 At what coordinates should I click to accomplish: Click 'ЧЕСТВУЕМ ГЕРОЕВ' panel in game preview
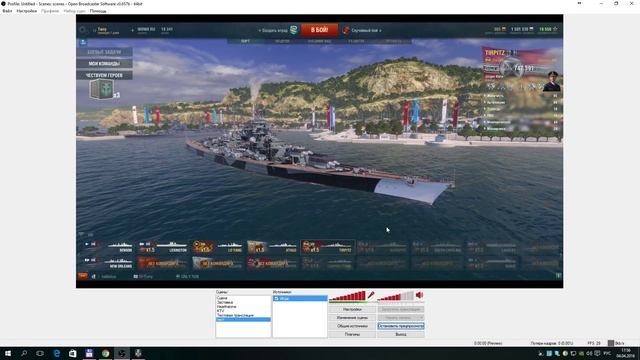[x=104, y=75]
